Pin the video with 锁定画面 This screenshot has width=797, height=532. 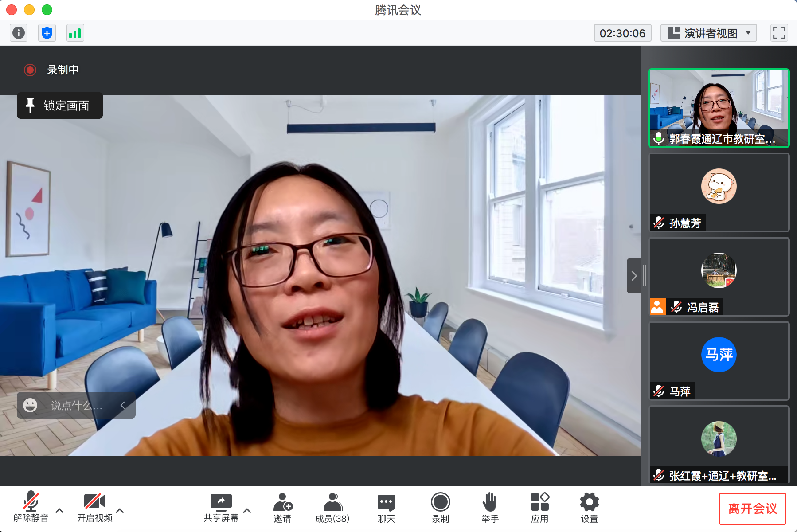[60, 106]
